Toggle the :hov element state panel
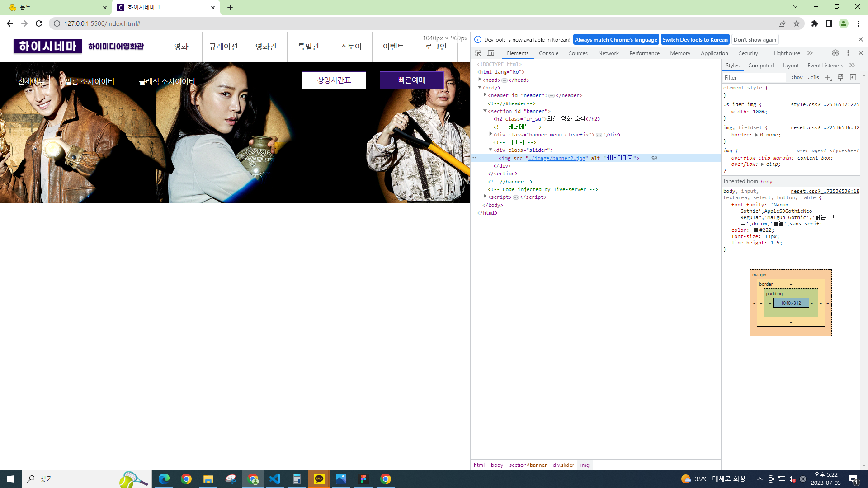The height and width of the screenshot is (488, 868). point(797,77)
